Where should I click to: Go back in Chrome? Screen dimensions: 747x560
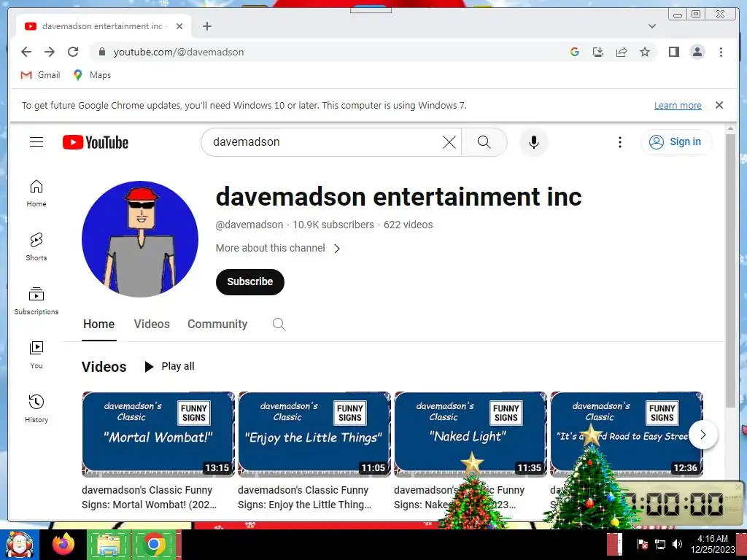click(x=26, y=52)
